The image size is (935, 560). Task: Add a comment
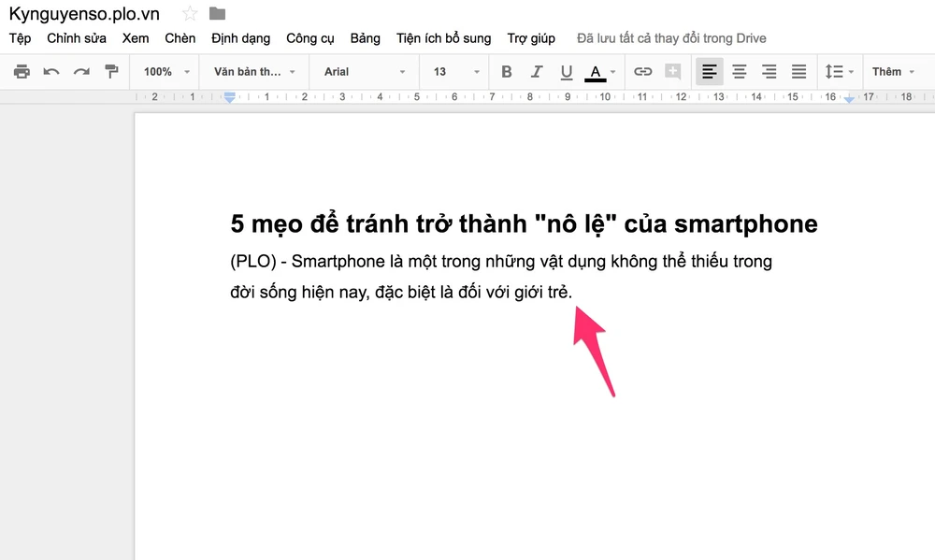click(675, 71)
